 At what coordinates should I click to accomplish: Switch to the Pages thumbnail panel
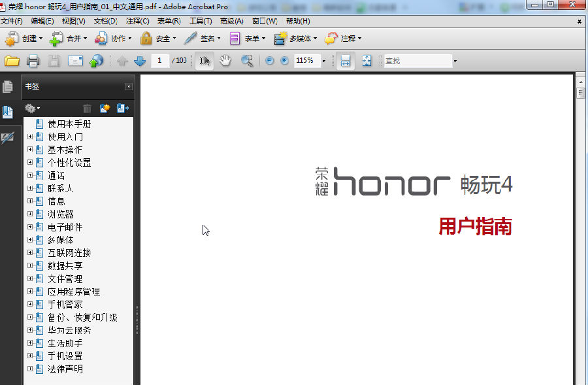(x=8, y=86)
